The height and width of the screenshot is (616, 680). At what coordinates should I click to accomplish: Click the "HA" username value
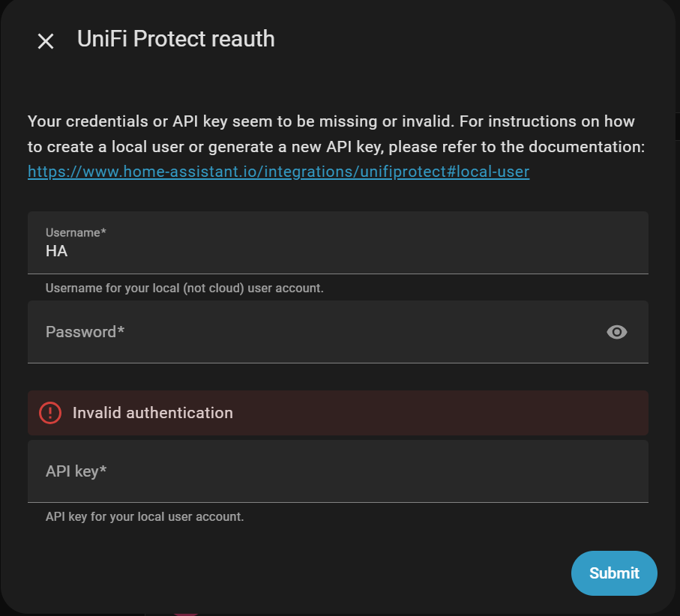click(x=57, y=252)
